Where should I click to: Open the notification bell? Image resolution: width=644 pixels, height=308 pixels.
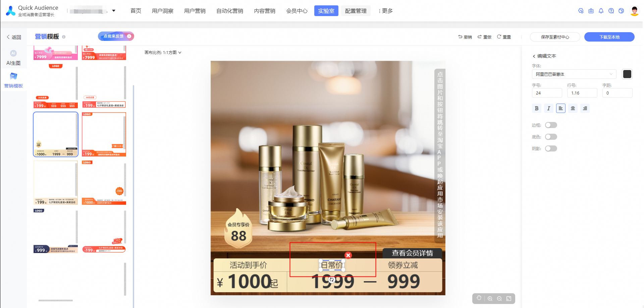tap(601, 11)
